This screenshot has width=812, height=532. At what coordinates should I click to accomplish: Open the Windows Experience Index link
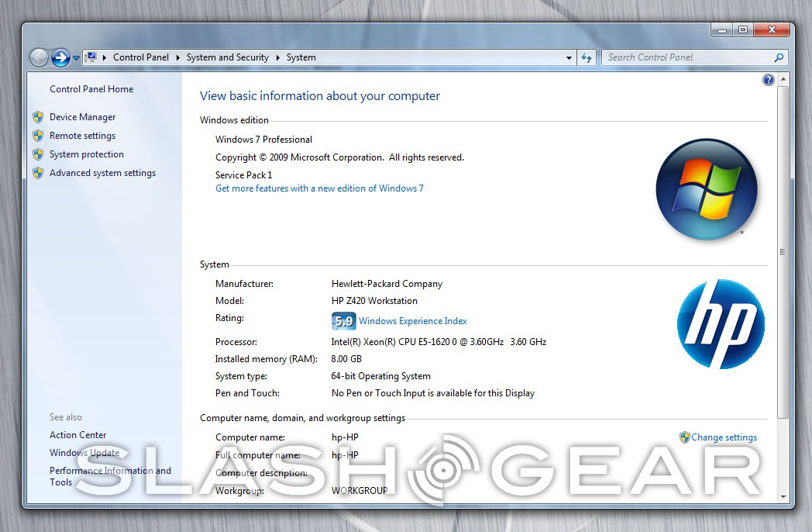tap(412, 321)
